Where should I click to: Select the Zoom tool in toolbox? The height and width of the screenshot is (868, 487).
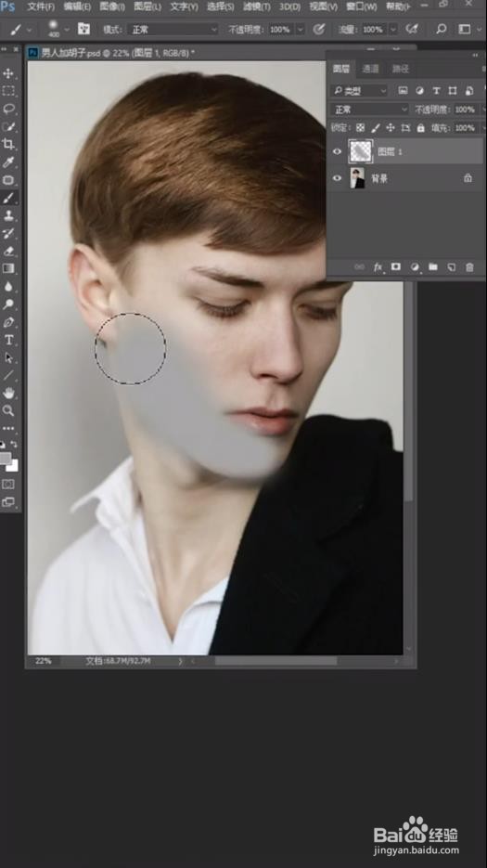(8, 410)
